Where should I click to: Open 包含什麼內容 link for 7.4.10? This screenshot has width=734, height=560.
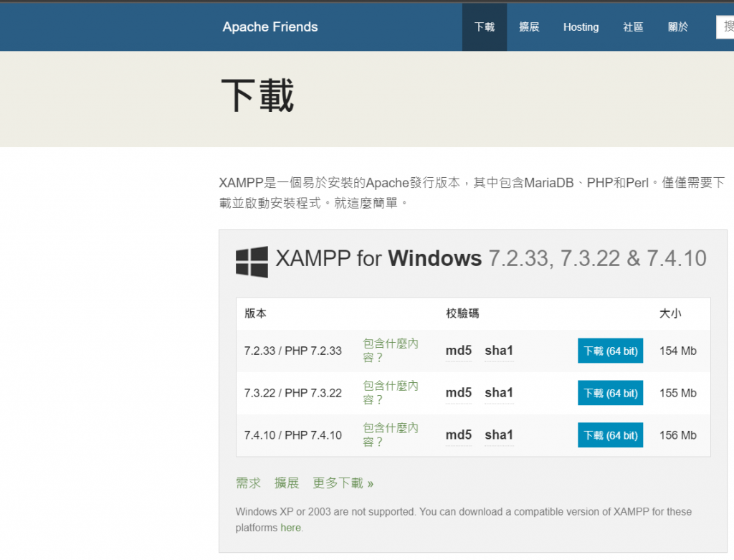point(391,435)
